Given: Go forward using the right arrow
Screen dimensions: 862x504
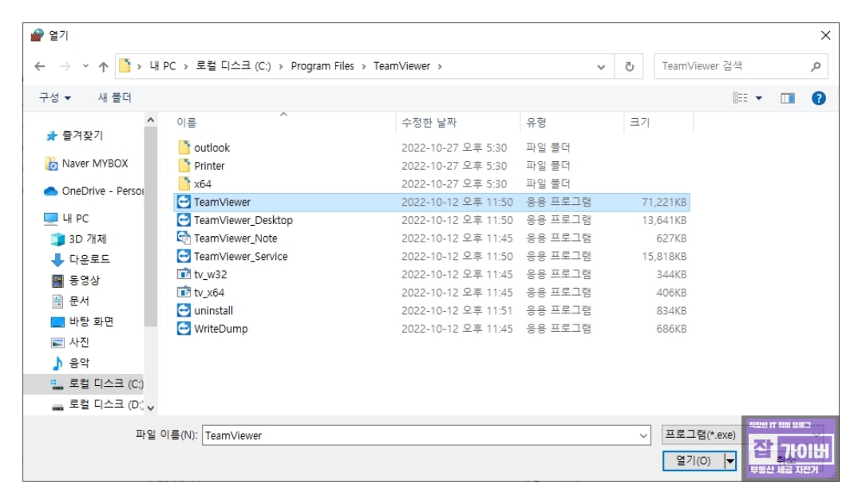Looking at the screenshot, I should coord(65,66).
